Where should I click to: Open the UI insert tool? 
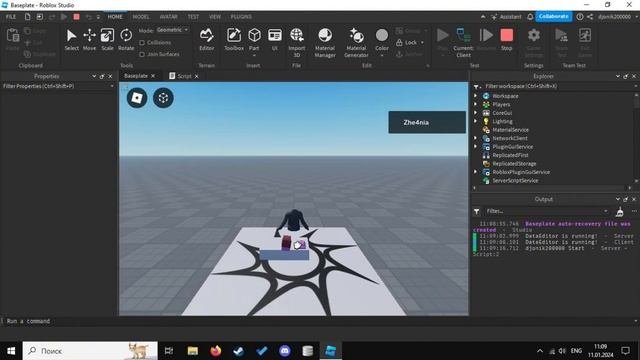[x=275, y=40]
